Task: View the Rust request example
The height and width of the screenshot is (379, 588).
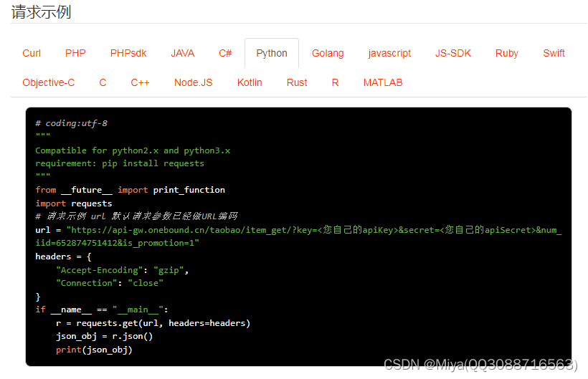Action: click(297, 82)
